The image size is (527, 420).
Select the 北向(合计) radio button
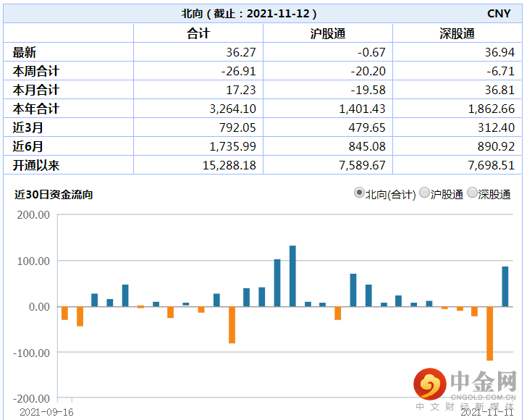[x=359, y=193]
